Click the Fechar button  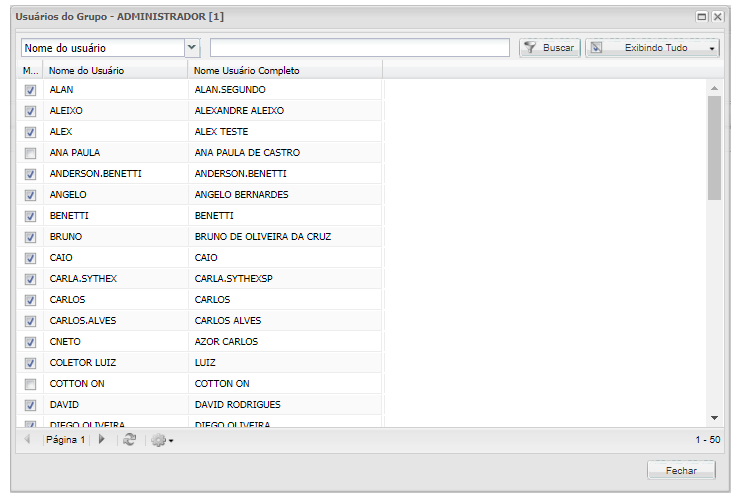681,470
